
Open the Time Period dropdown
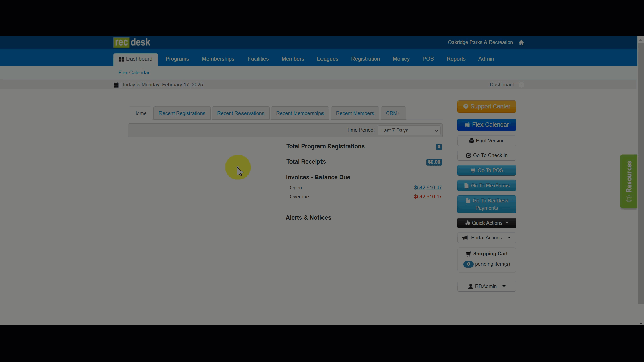point(410,130)
